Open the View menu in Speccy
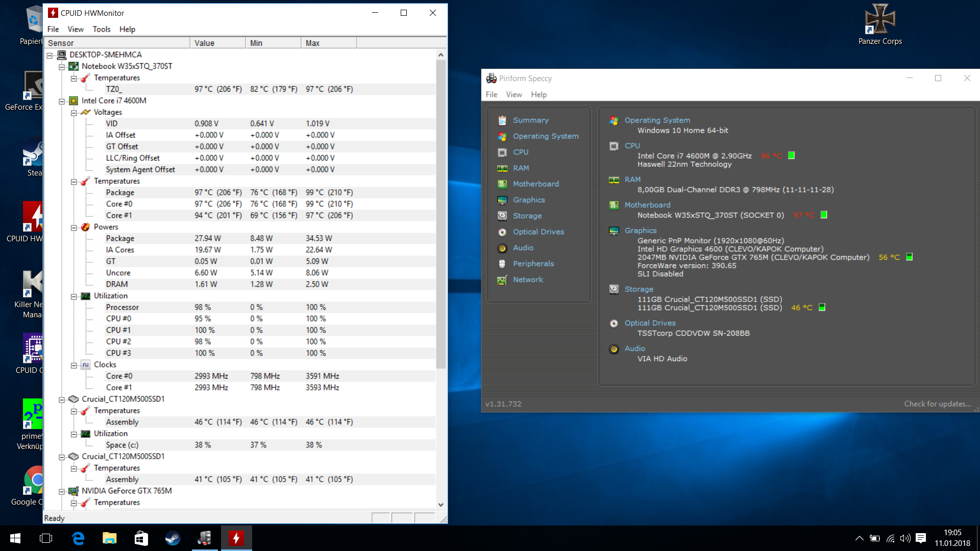This screenshot has height=551, width=980. point(513,94)
